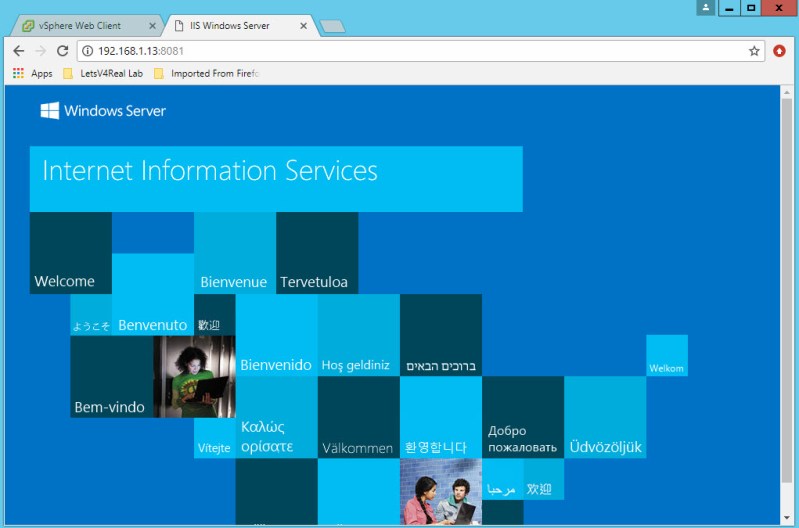799x528 pixels.
Task: Click the browser back arrow button
Action: pyautogui.click(x=18, y=51)
